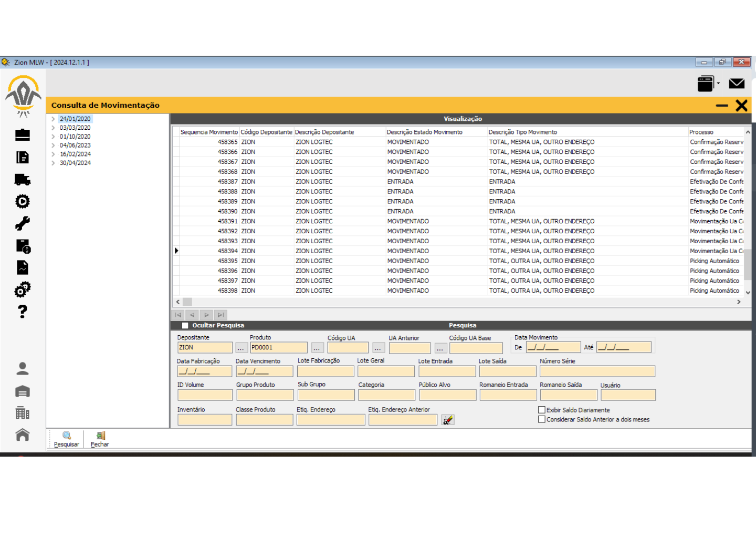Click the double gears settings icon
The width and height of the screenshot is (756, 538).
pyautogui.click(x=22, y=289)
